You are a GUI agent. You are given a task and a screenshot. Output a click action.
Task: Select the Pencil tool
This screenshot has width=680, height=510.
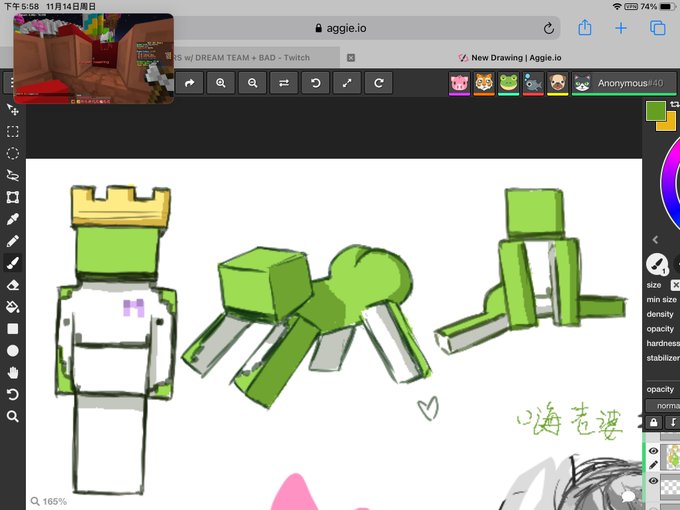13,241
